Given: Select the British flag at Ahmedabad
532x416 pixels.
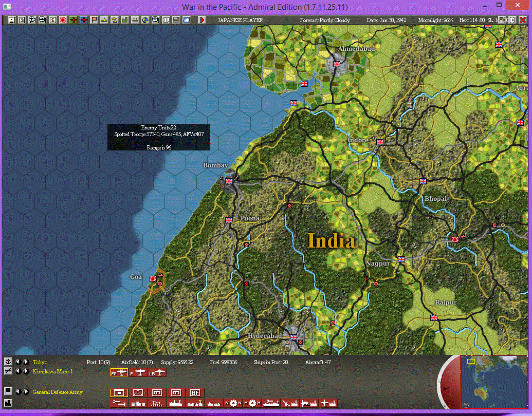Looking at the screenshot, I should point(337,64).
